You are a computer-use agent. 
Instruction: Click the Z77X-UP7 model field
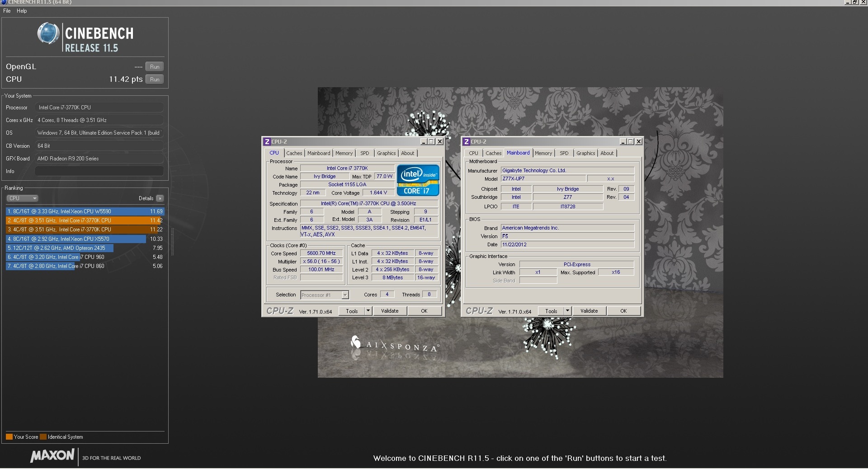[x=543, y=179]
